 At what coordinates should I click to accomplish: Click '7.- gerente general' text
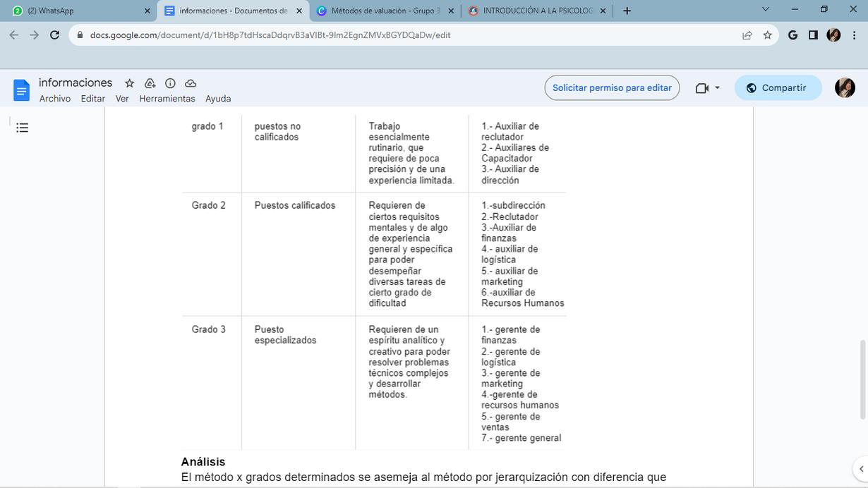click(x=522, y=438)
